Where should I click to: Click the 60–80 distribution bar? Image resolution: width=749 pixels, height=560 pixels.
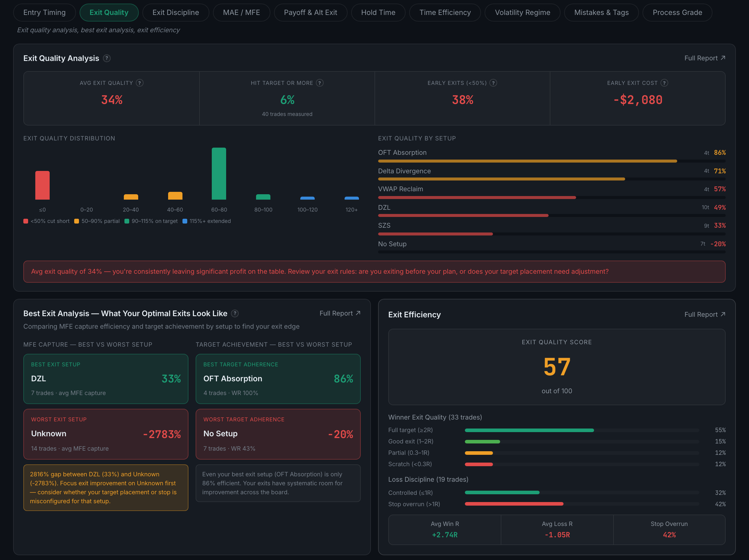point(219,174)
